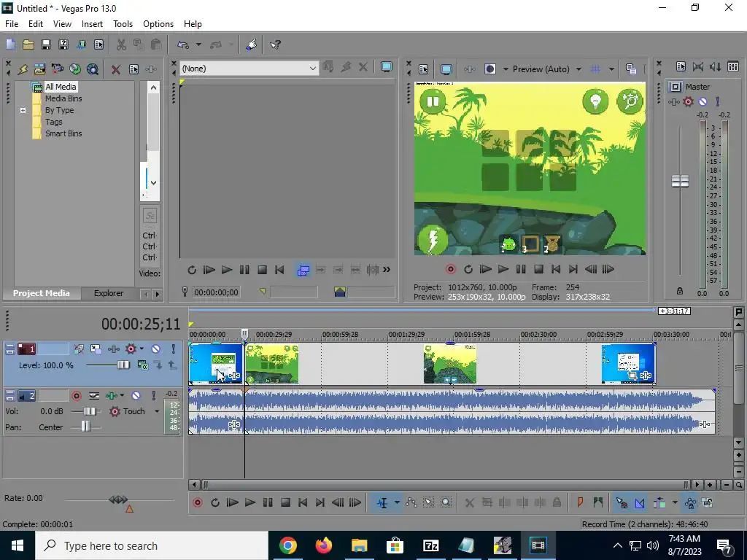This screenshot has height=560, width=747.
Task: Click the Undo arrow icon
Action: [x=183, y=44]
